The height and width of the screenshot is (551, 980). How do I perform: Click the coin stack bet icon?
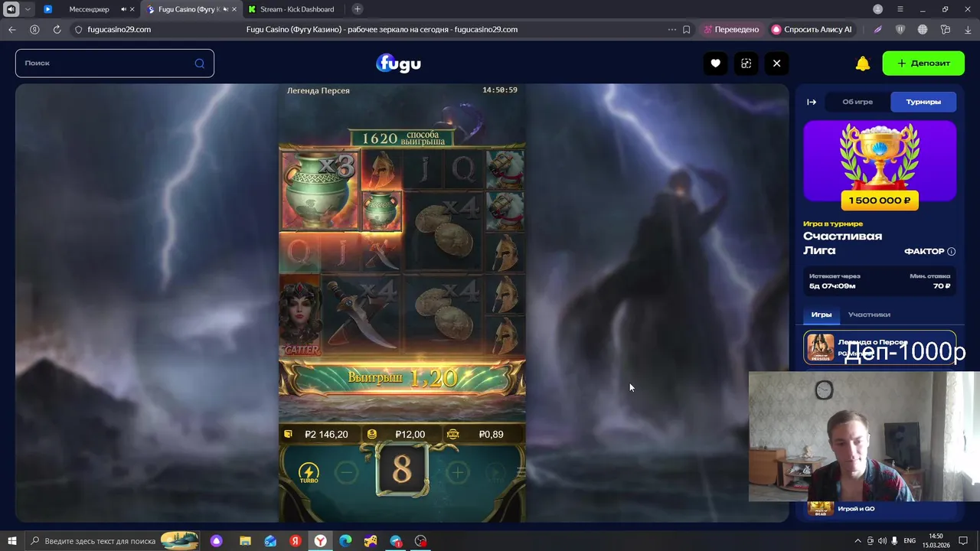372,434
